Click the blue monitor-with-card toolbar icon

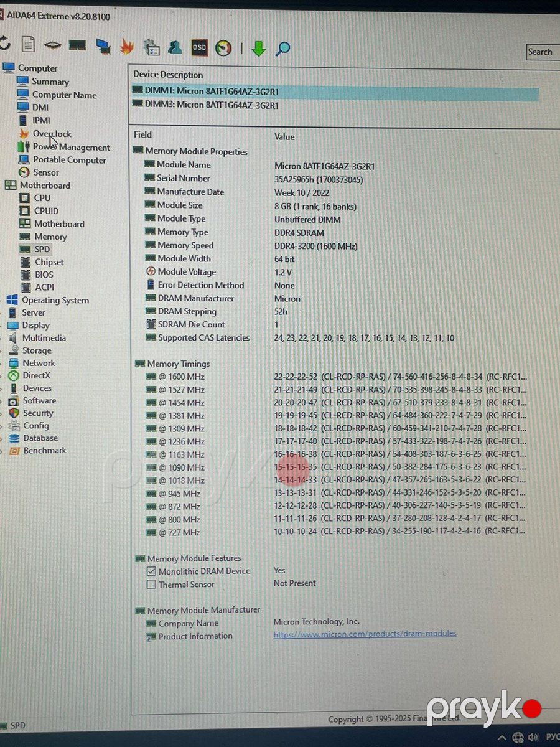pos(103,45)
